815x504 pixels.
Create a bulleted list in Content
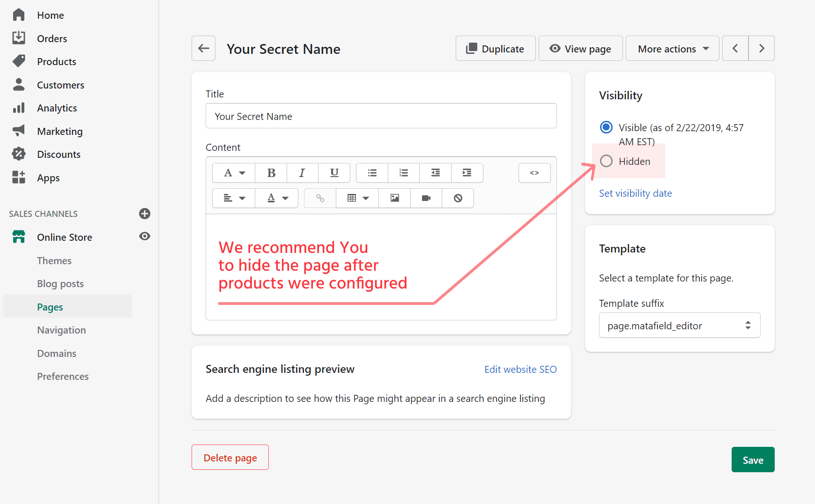372,173
